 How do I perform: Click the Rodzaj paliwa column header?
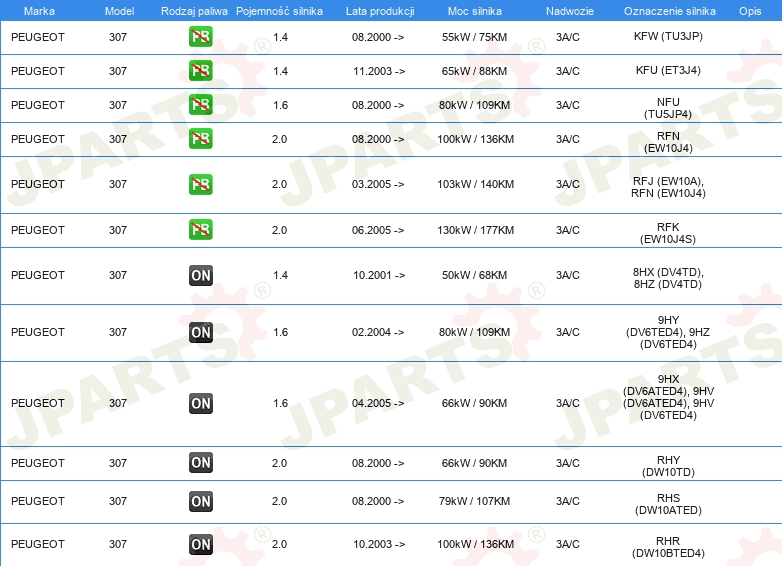[194, 11]
